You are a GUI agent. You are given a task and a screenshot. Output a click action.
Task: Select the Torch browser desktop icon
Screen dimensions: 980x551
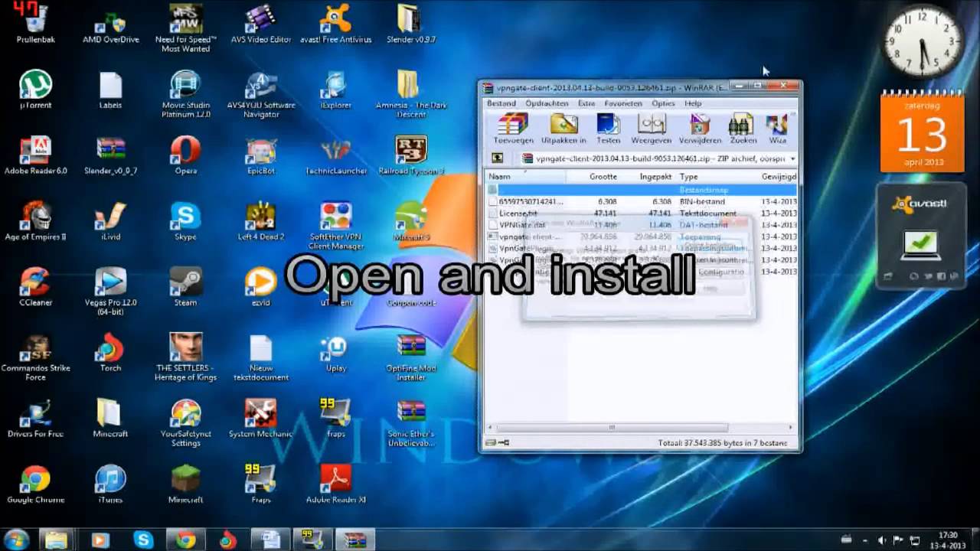pyautogui.click(x=110, y=353)
